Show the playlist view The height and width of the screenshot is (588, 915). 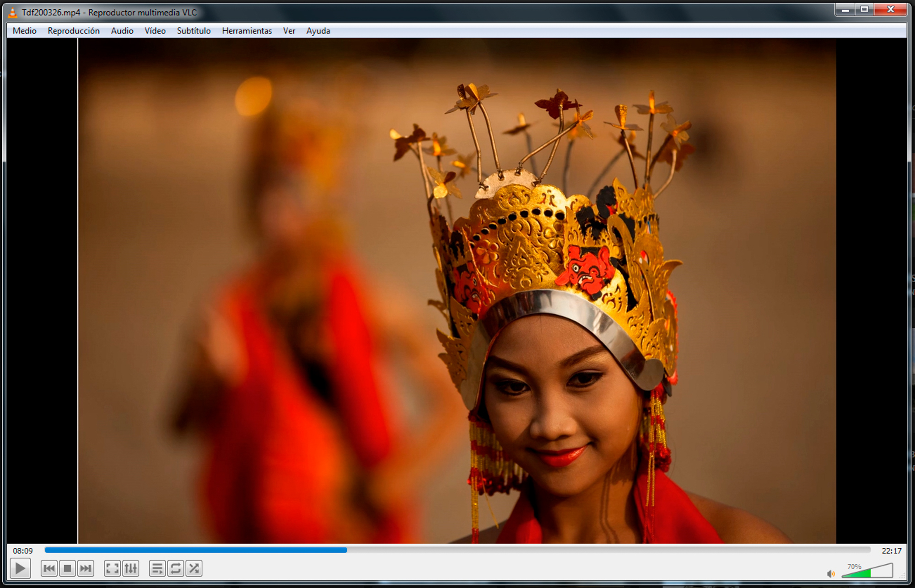(x=157, y=568)
